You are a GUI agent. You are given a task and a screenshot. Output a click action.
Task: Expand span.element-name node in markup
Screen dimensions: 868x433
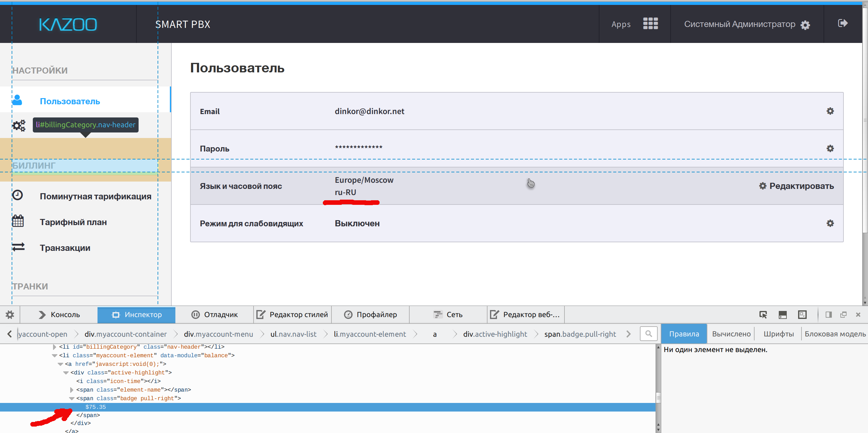[71, 390]
